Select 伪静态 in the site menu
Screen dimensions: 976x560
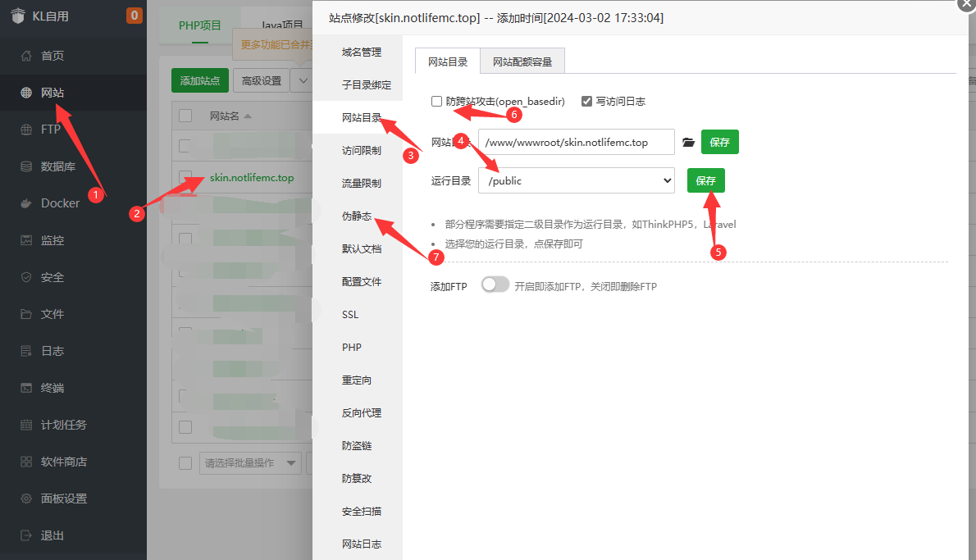[x=357, y=216]
